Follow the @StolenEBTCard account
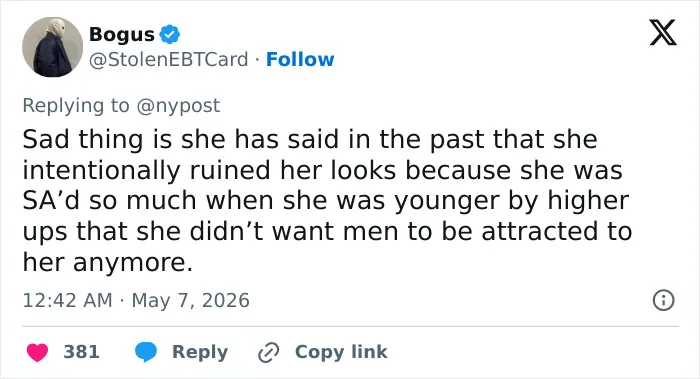The image size is (700, 379). 300,59
